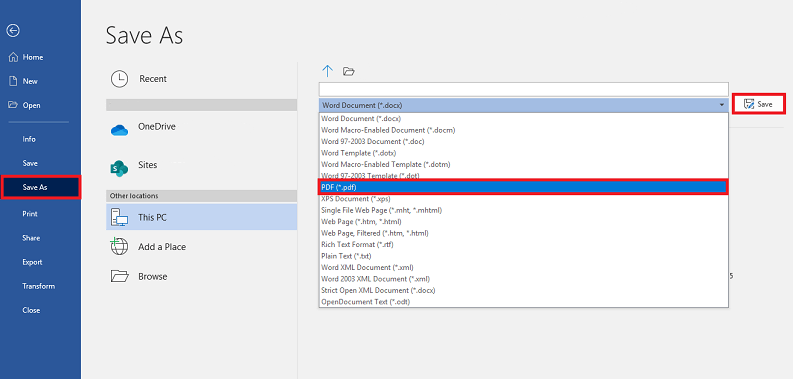Choose Word Document (*.docx) list option
Image resolution: width=793 pixels, height=379 pixels.
click(x=523, y=118)
